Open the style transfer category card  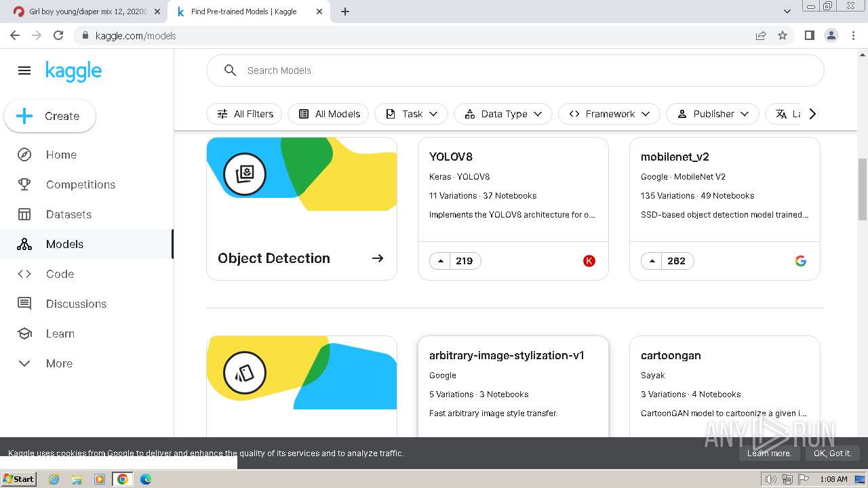(x=302, y=386)
